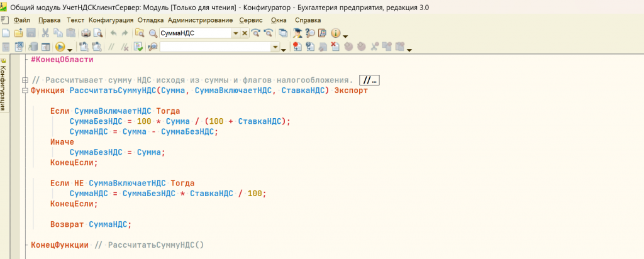Save with the floppy disk icon
The height and width of the screenshot is (259, 644).
tap(31, 33)
